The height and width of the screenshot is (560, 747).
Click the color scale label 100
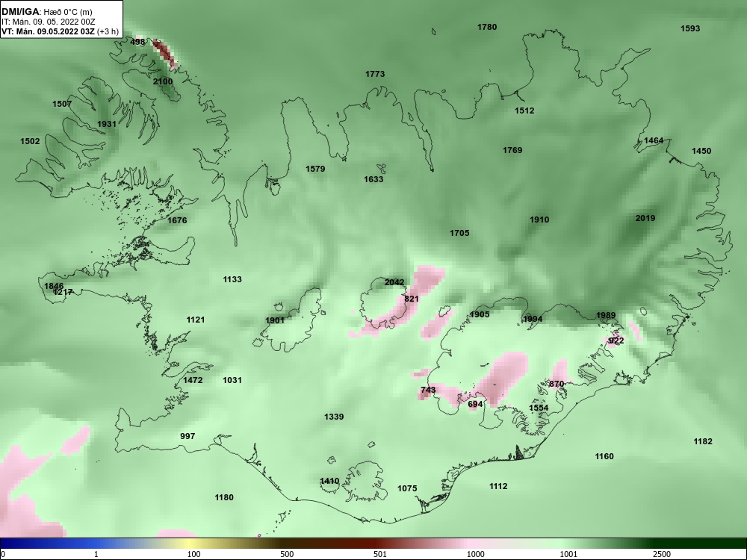(194, 554)
